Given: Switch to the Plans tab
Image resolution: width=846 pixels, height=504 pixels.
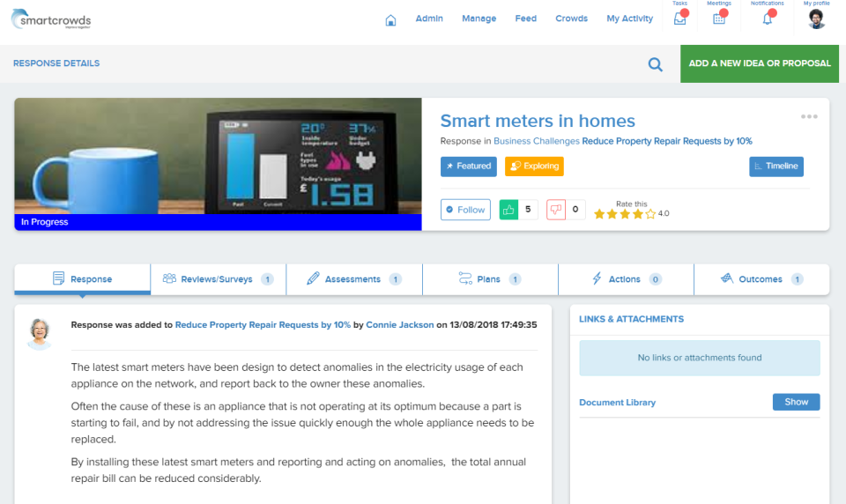Looking at the screenshot, I should click(x=491, y=279).
